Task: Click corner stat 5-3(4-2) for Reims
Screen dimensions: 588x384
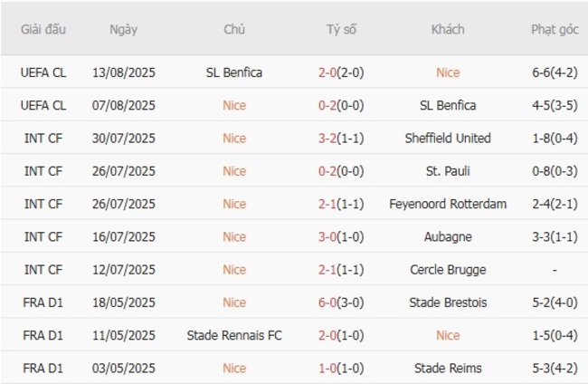Action: [555, 368]
